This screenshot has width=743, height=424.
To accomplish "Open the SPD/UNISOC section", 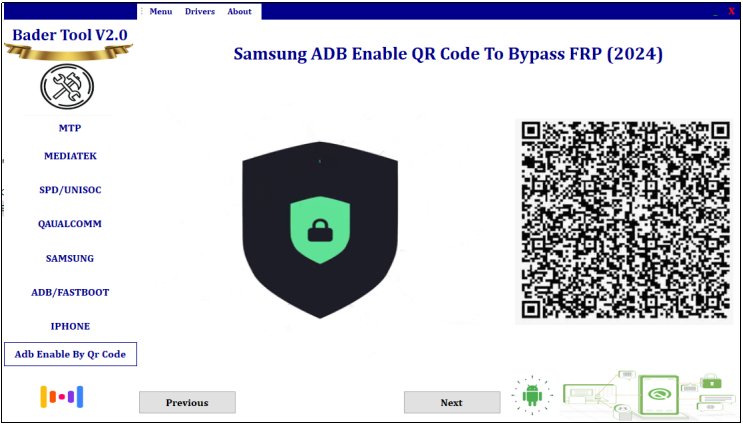I will [x=70, y=190].
